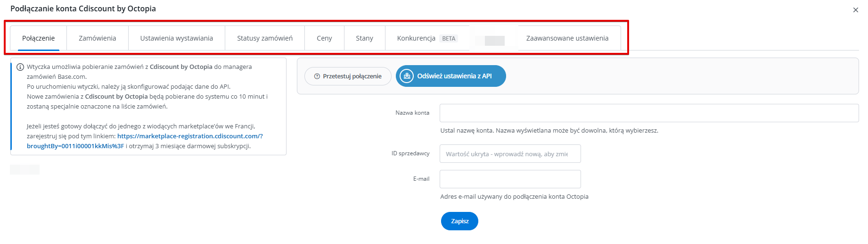Open the Ceny tab
Screen dimensions: 868x244
(x=324, y=38)
